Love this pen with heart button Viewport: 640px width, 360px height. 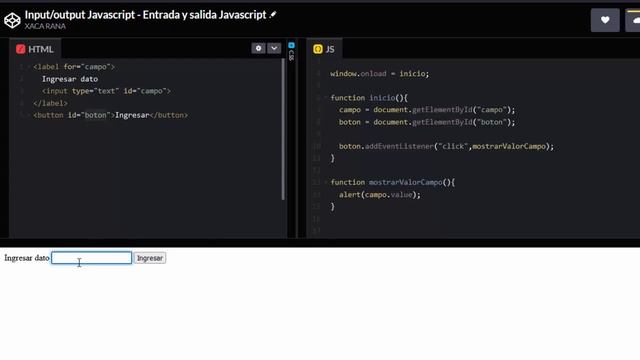coord(605,20)
